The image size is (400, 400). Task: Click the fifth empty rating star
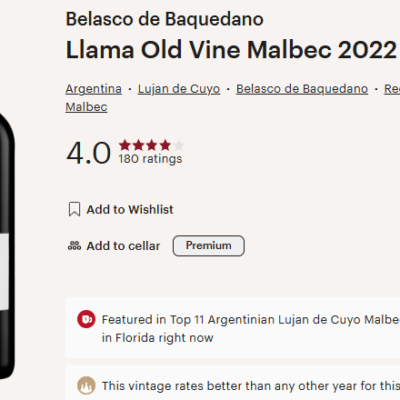coord(179,145)
